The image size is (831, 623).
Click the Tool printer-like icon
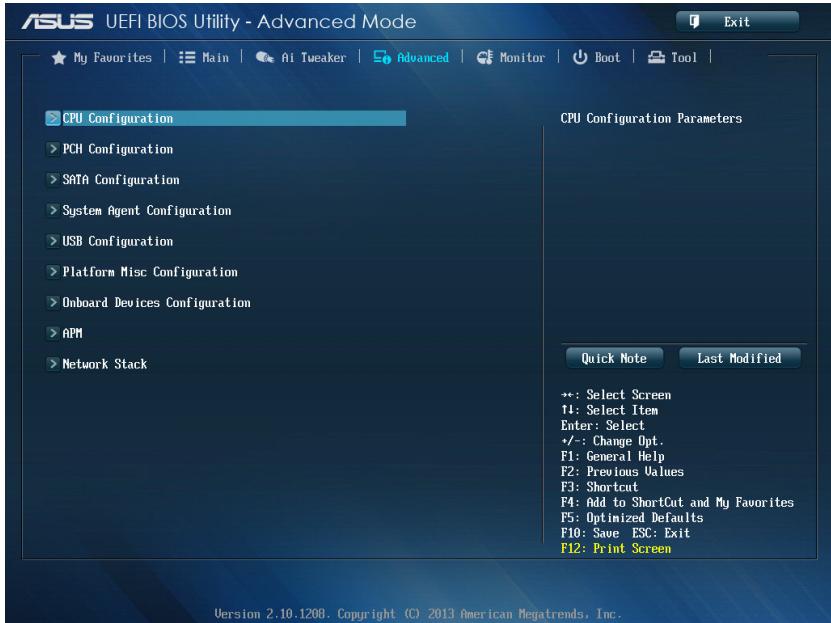click(656, 57)
